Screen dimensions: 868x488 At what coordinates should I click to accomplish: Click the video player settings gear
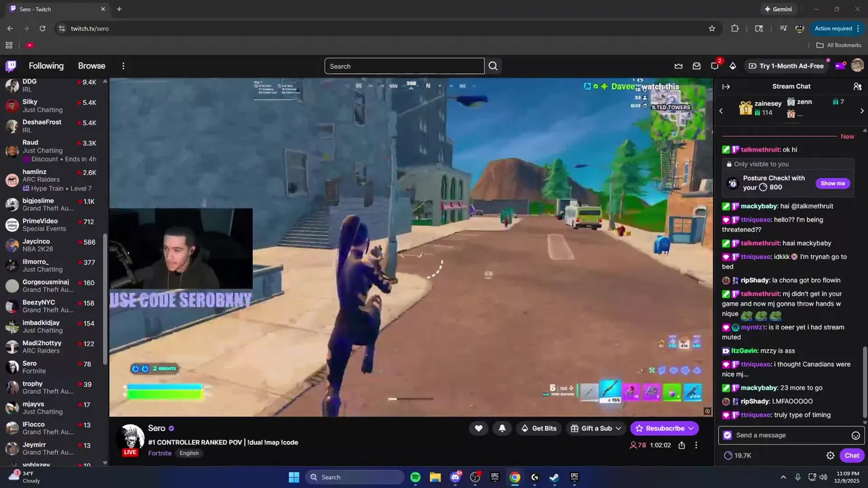pyautogui.click(x=707, y=411)
